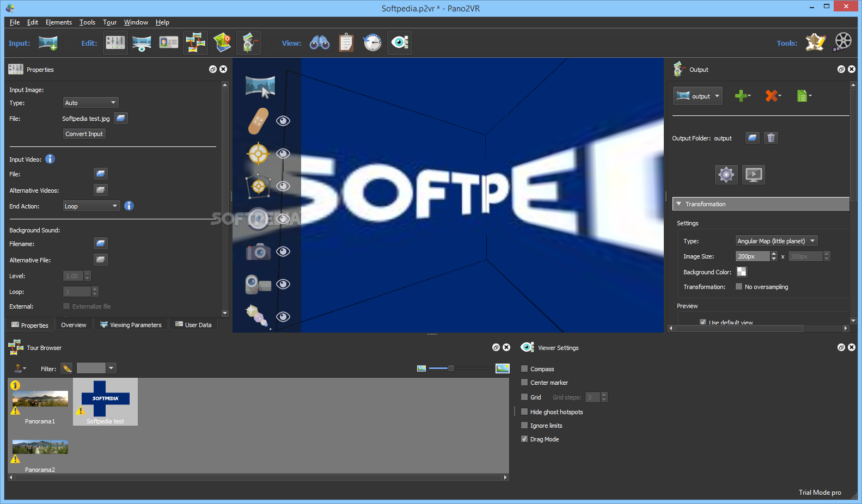Select the point hotspot target tool
Image resolution: width=862 pixels, height=504 pixels.
258,153
